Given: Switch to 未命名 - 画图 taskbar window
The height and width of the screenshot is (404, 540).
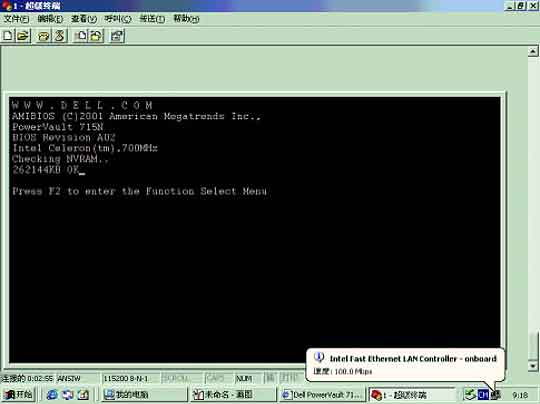Looking at the screenshot, I should [233, 395].
